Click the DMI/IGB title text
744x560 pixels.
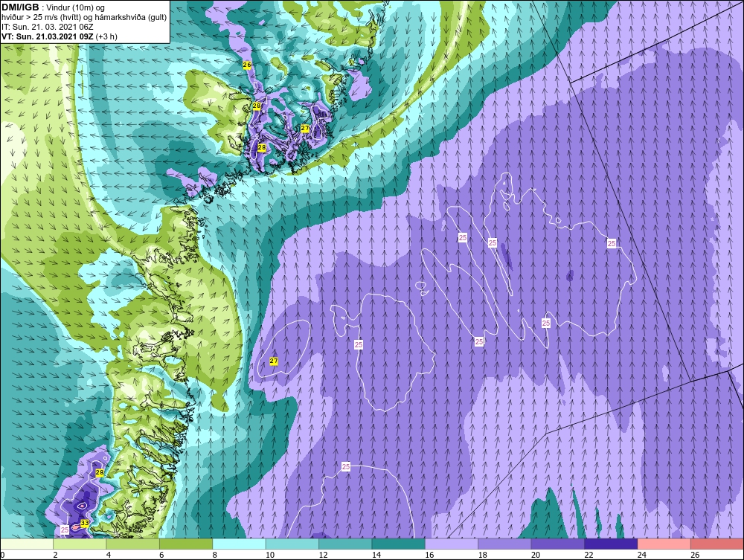21,7
